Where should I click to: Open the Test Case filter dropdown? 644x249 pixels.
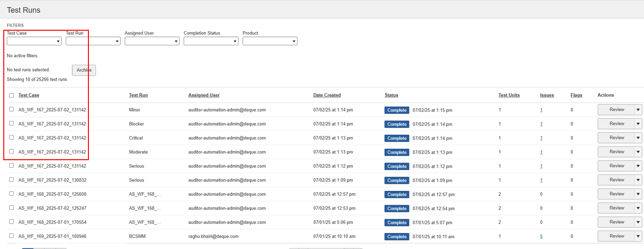click(x=34, y=41)
